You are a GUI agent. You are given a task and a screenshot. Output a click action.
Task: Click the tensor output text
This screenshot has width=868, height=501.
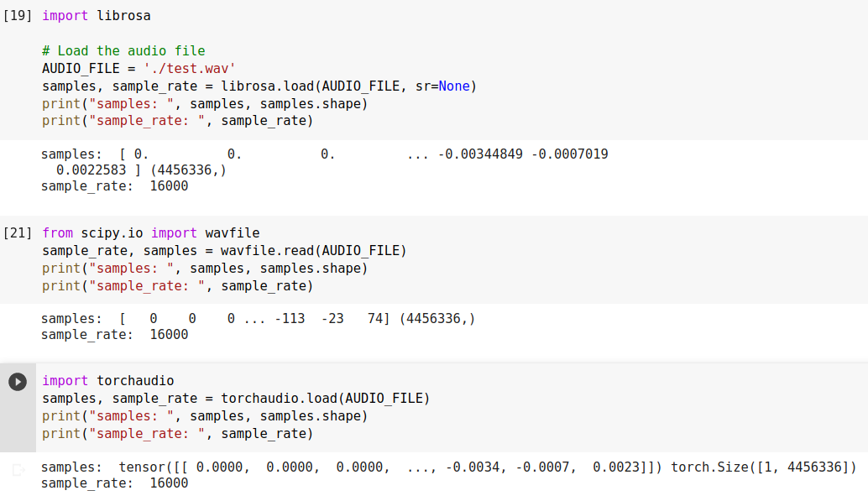point(448,467)
